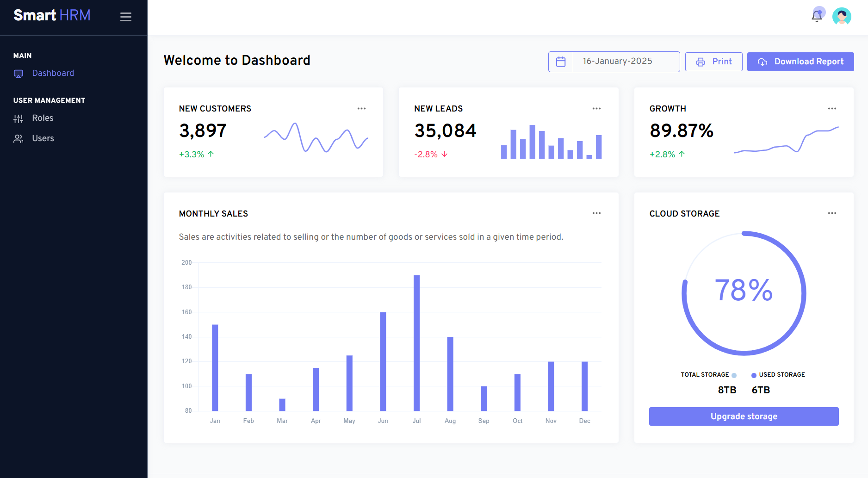Click the Dec bar in Monthly Sales
This screenshot has width=868, height=478.
pos(585,386)
